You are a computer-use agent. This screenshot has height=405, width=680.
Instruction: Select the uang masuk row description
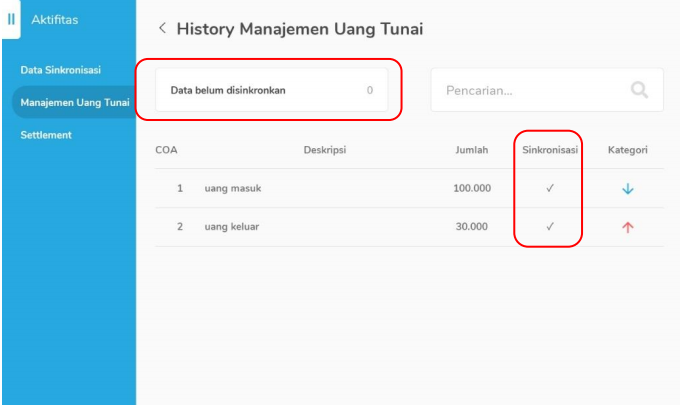click(233, 189)
